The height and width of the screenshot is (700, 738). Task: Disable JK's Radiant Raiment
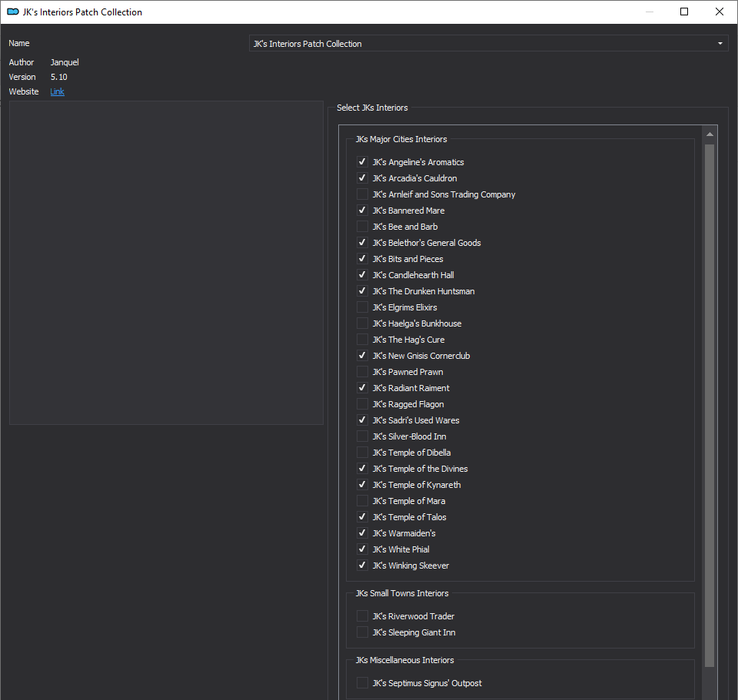tap(362, 388)
